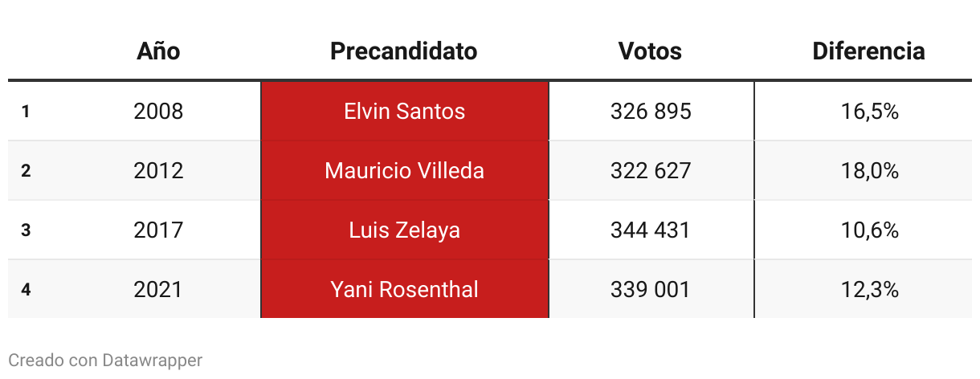Select the Yani Rosenthal cell
Image resolution: width=980 pixels, height=379 pixels.
point(405,289)
